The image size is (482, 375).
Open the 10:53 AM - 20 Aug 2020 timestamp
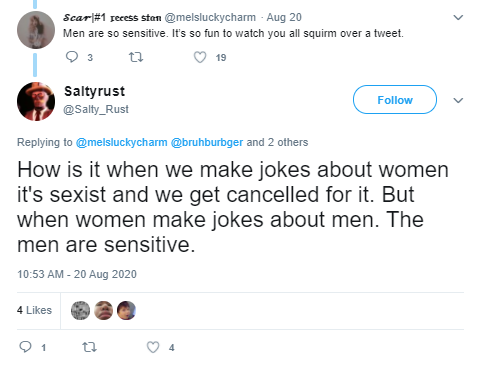pyautogui.click(x=77, y=274)
